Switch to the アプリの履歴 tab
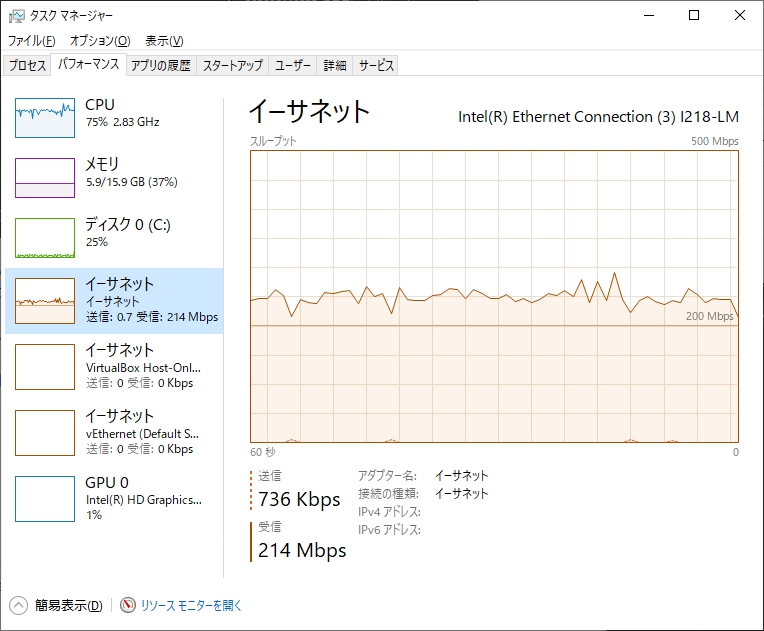 point(160,66)
